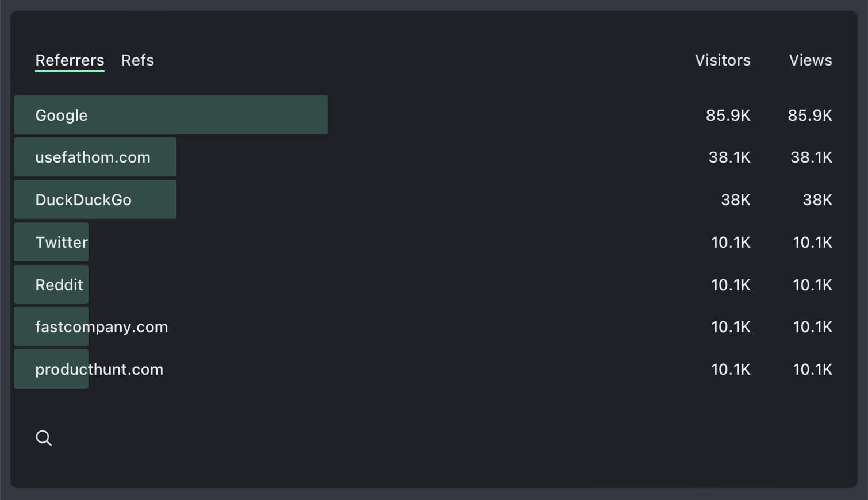Open the Twitter referrer entry
The height and width of the screenshot is (500, 868).
[51, 242]
